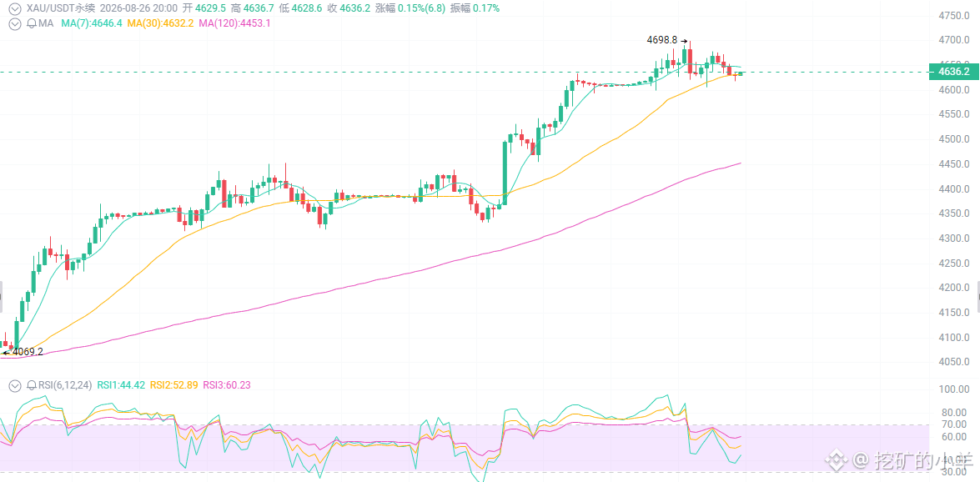Image resolution: width=980 pixels, height=482 pixels.
Task: Click the MA label next to bell
Action: point(46,23)
